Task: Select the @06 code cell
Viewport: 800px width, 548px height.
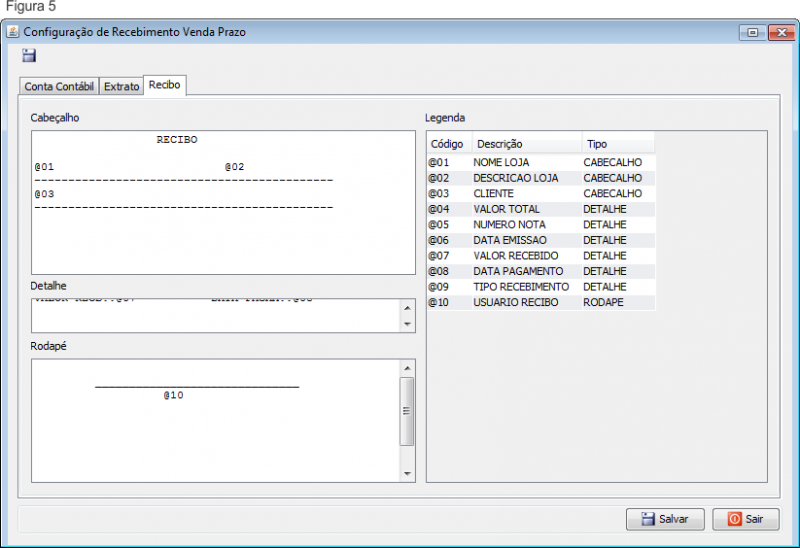Action: pos(449,240)
